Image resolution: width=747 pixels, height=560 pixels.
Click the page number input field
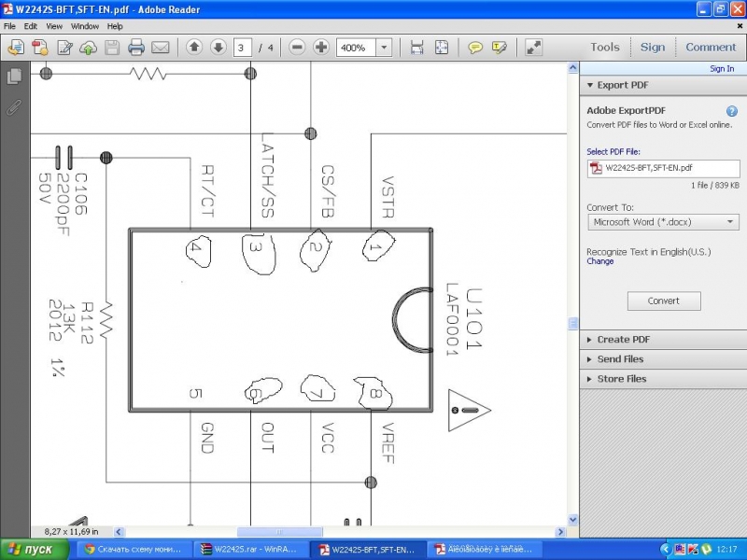[244, 48]
